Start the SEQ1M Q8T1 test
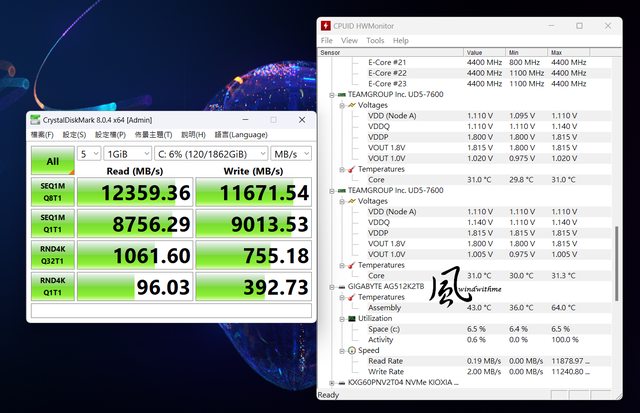 pos(52,192)
